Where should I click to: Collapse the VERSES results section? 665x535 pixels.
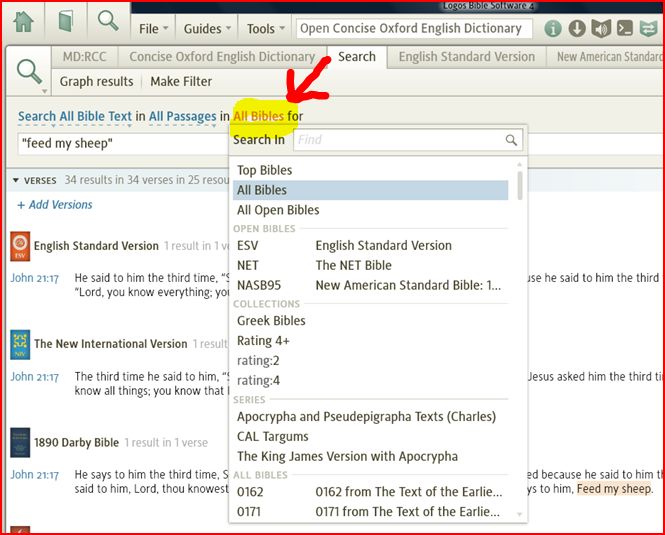(x=16, y=180)
